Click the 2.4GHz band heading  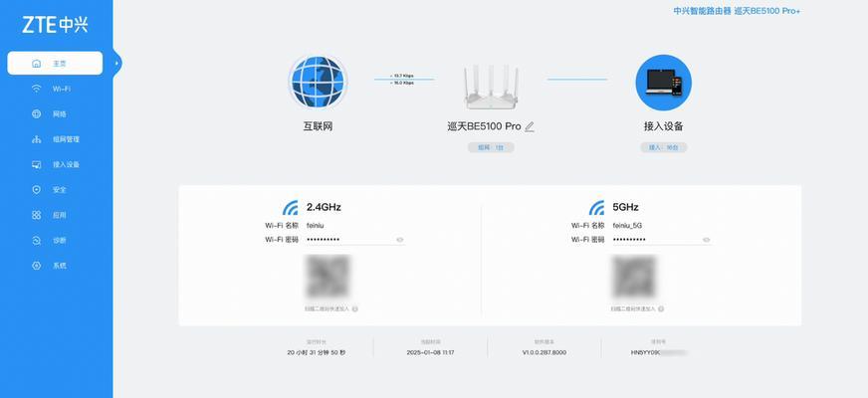point(324,208)
